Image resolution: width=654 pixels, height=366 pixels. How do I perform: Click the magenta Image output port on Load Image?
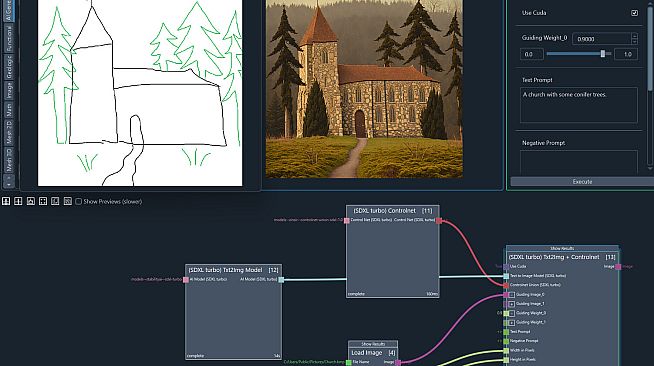tap(398, 362)
